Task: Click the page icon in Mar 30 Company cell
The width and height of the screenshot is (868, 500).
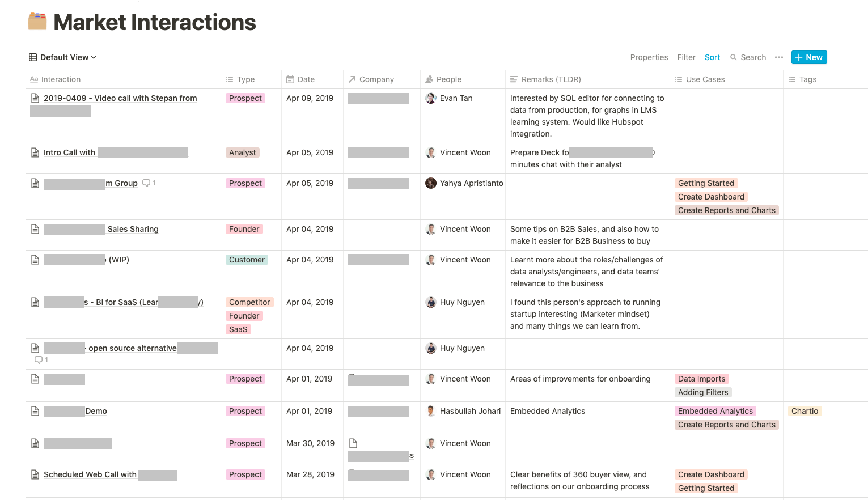Action: point(353,443)
